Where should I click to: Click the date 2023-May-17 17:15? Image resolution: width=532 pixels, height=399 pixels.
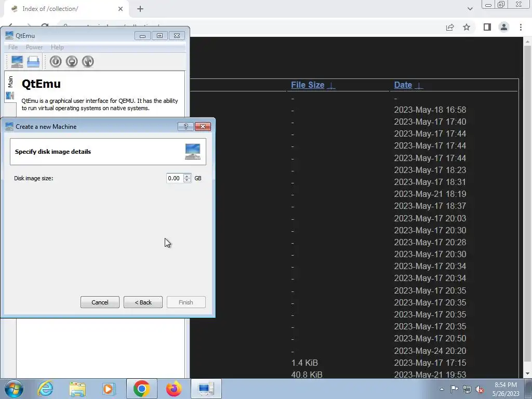(430, 363)
